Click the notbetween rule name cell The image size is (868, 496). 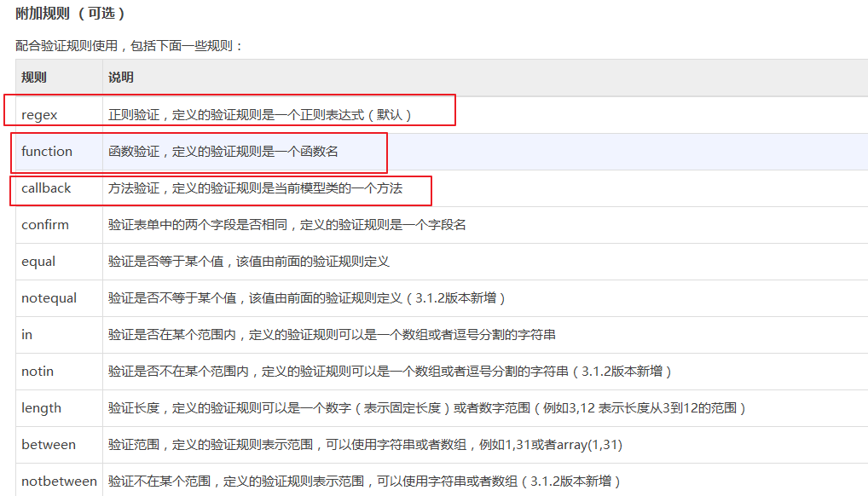click(59, 482)
